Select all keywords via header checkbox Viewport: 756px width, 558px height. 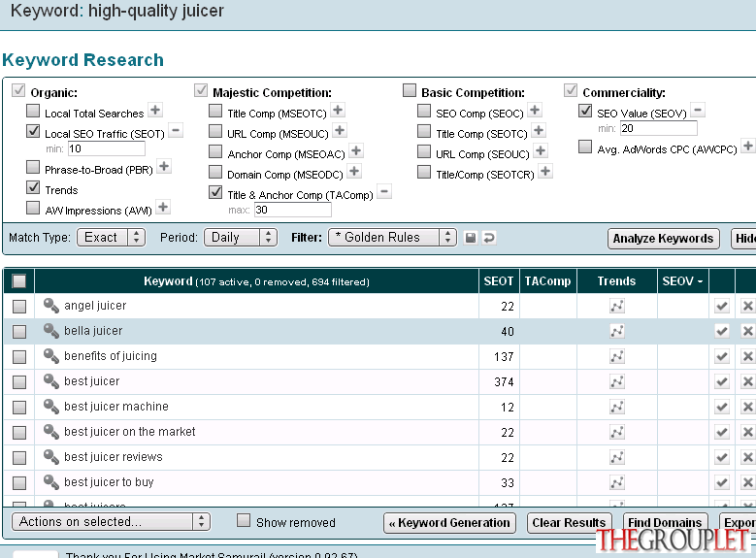(19, 281)
